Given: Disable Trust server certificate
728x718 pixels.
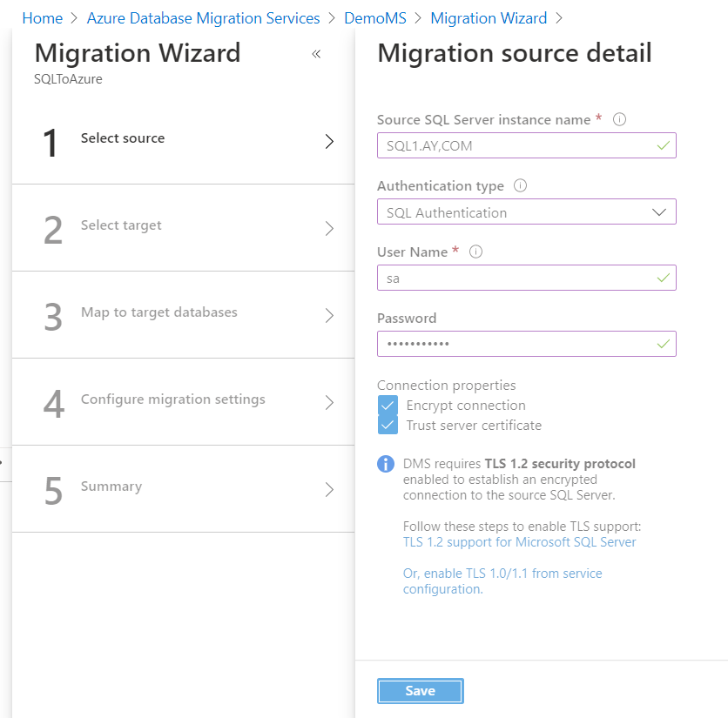Looking at the screenshot, I should [x=387, y=426].
